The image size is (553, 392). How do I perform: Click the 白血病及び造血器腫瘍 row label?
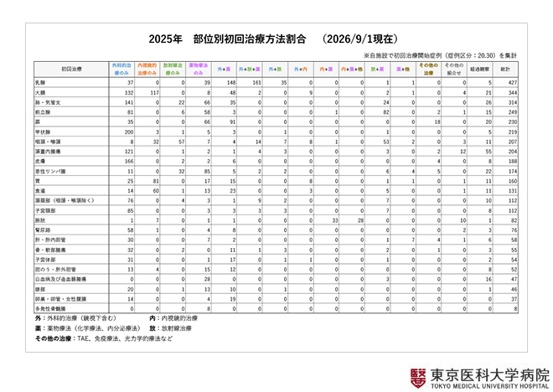coord(60,279)
